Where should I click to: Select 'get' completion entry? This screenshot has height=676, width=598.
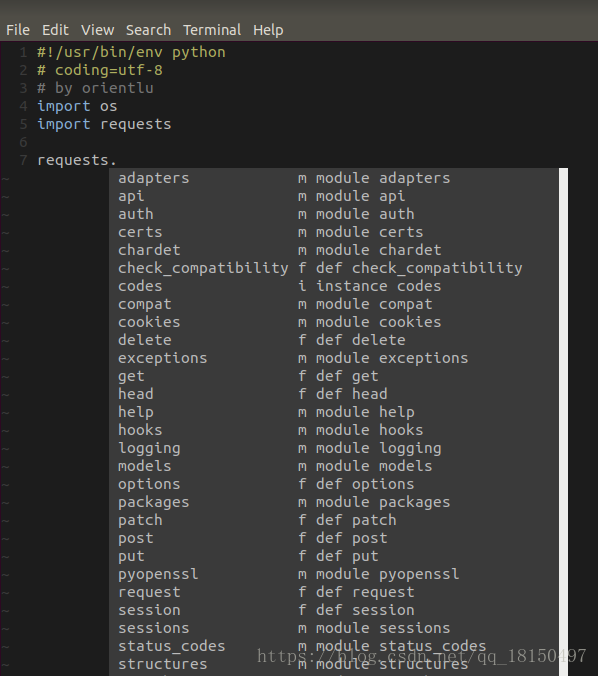click(334, 376)
